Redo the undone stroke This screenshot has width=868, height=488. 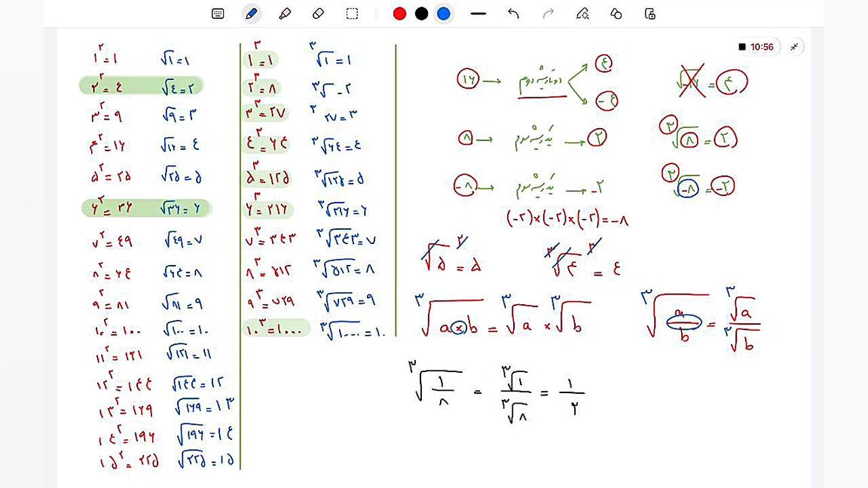[548, 14]
